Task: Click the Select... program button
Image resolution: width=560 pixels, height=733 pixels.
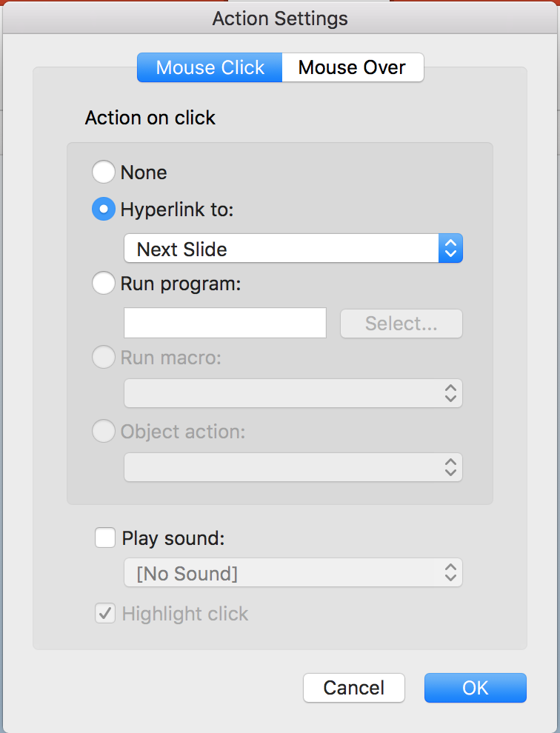Action: click(401, 324)
